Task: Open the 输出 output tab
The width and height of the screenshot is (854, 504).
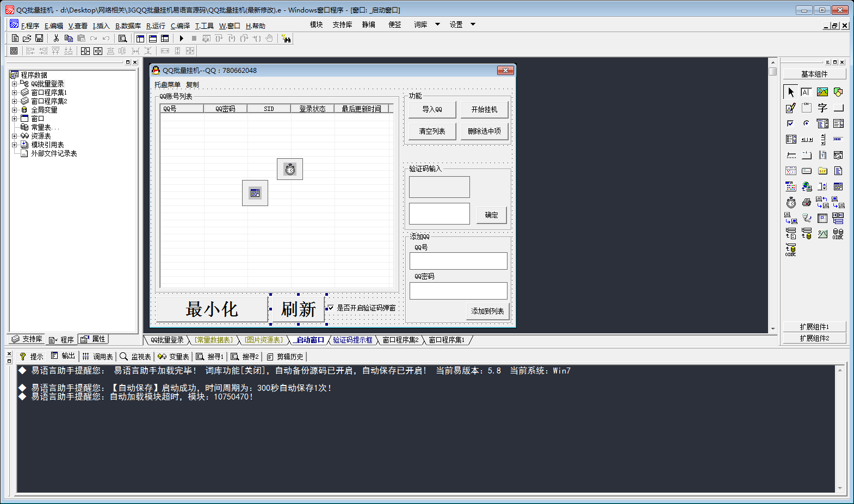Action: click(x=63, y=356)
